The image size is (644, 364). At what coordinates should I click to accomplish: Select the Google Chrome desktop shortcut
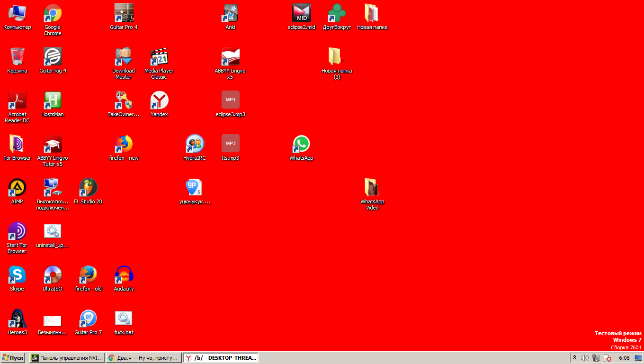tap(53, 13)
